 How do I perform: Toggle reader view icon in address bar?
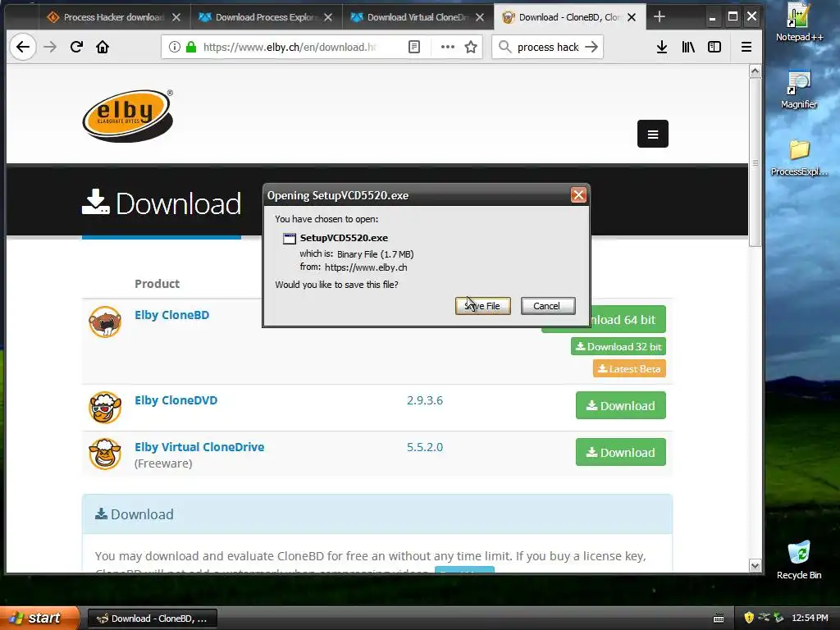(x=414, y=47)
